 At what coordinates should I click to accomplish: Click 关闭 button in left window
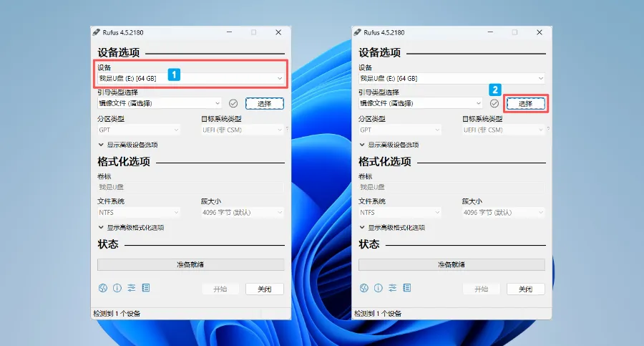265,289
